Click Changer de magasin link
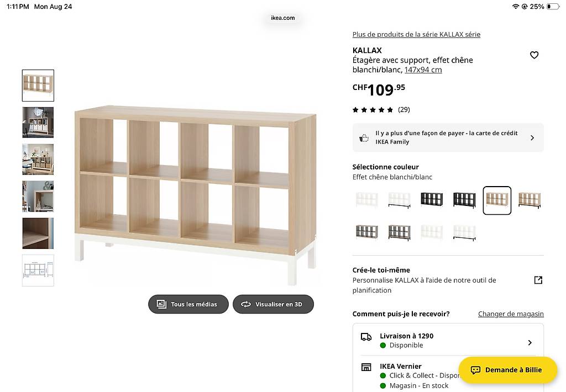The image size is (566, 392). coord(511,314)
